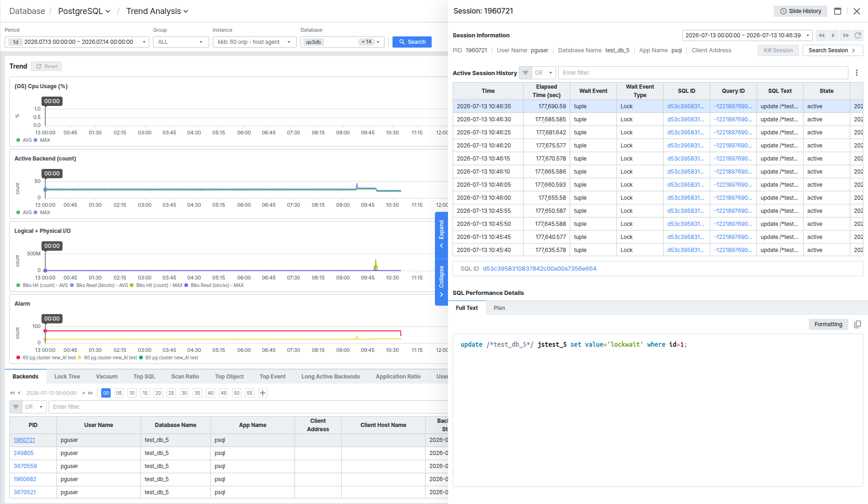This screenshot has height=504, width=868.
Task: Toggle MAX legend in Active Backend chart
Action: pyautogui.click(x=42, y=212)
